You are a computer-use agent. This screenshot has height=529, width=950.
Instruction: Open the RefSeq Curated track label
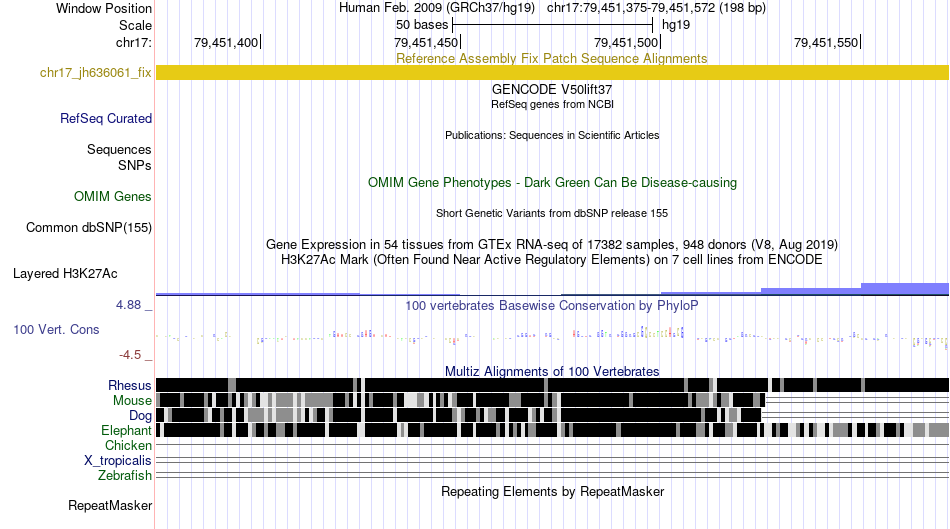(x=106, y=119)
